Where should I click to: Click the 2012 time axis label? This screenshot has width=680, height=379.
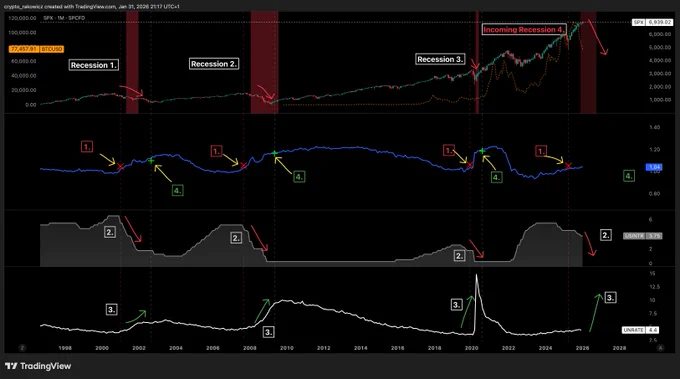[324, 348]
